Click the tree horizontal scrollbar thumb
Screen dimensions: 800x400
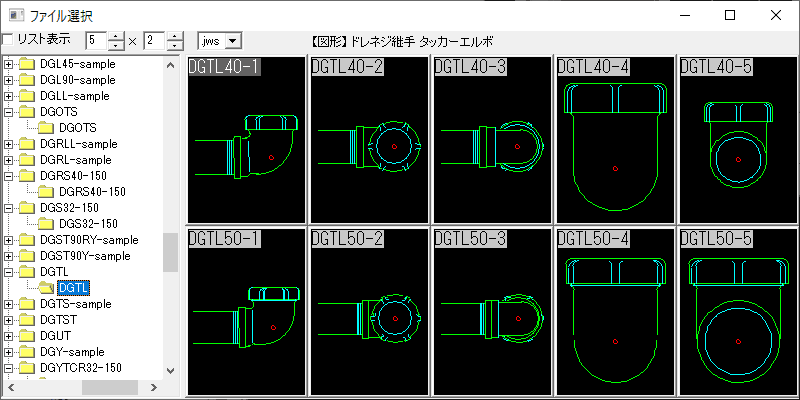click(x=110, y=387)
